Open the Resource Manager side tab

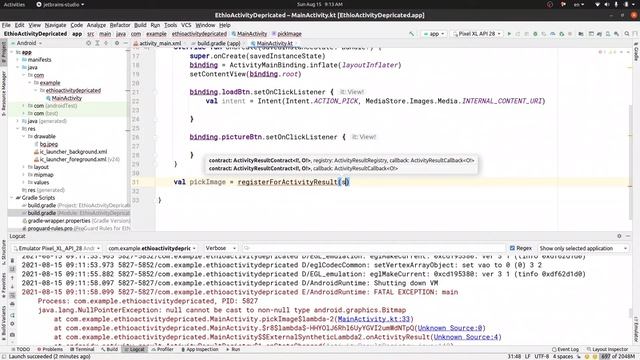[x=4, y=93]
